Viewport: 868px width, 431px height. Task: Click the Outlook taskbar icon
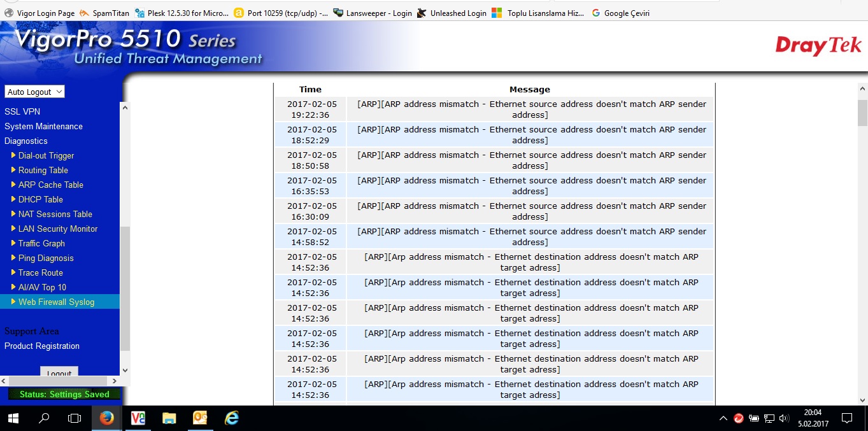tap(200, 418)
